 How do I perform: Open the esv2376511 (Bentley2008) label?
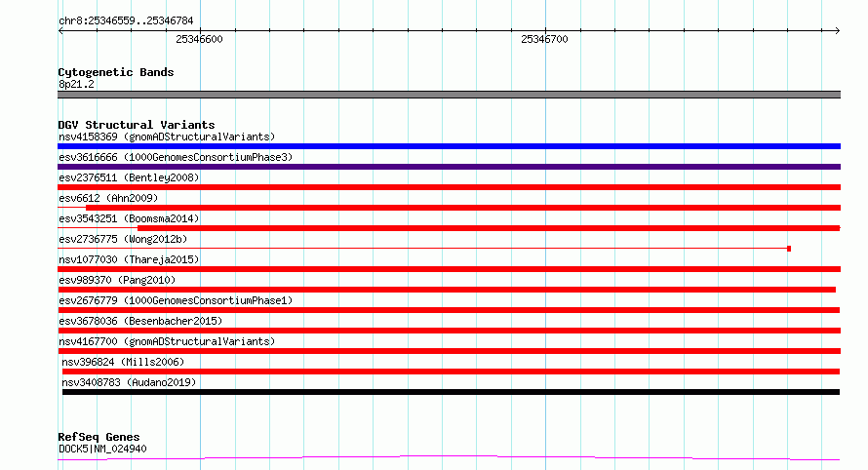click(x=129, y=177)
